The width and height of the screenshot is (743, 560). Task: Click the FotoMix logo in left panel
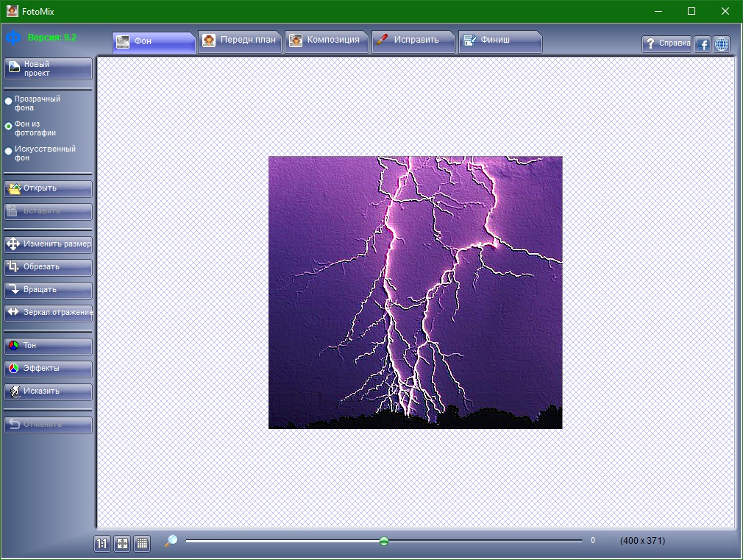[13, 38]
